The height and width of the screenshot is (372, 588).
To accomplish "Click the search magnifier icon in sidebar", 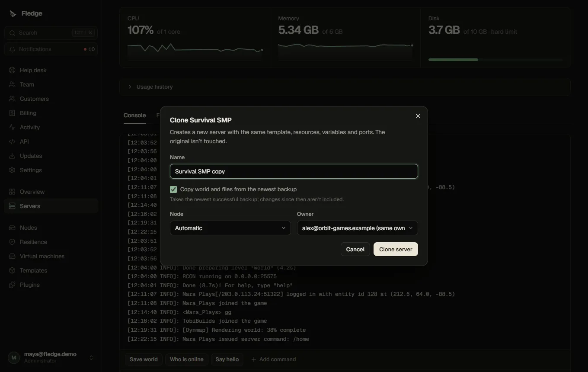I will coord(12,33).
